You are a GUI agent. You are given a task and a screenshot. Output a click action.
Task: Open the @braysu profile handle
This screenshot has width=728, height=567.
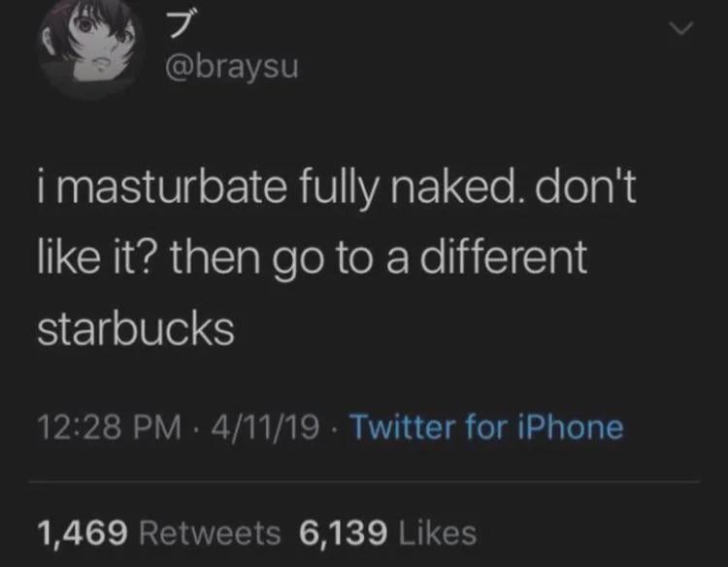(x=231, y=68)
